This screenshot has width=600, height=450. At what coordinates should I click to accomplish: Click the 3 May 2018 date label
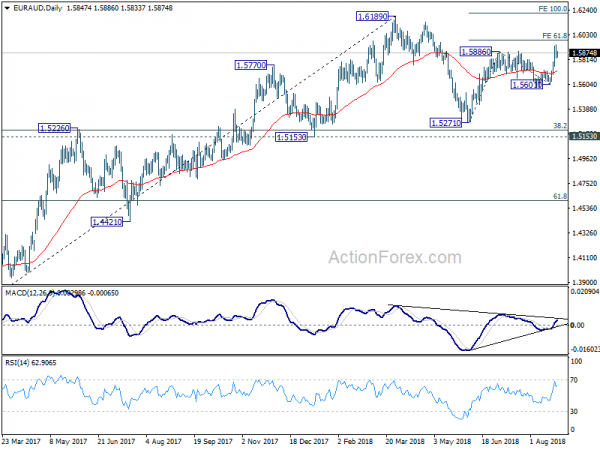(x=453, y=442)
